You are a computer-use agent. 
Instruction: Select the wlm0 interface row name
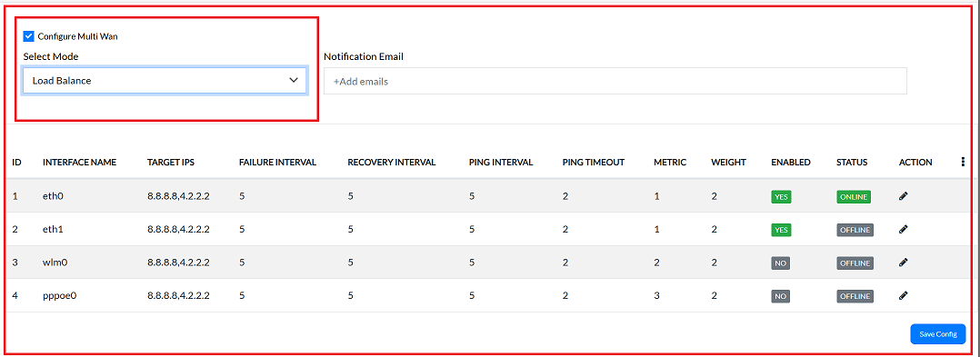pos(55,263)
